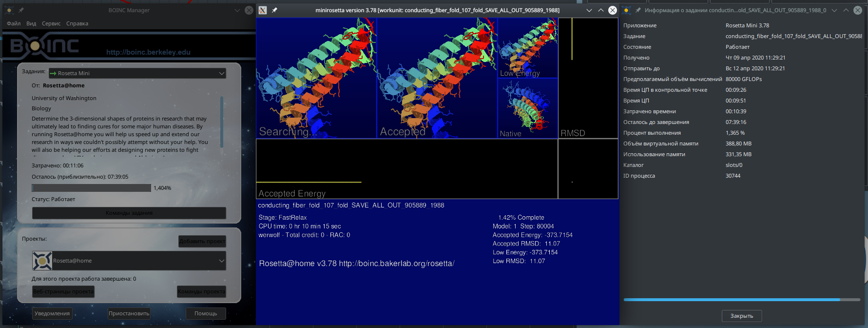Click the green arrow icon of Rosetta Mini task

[53, 73]
